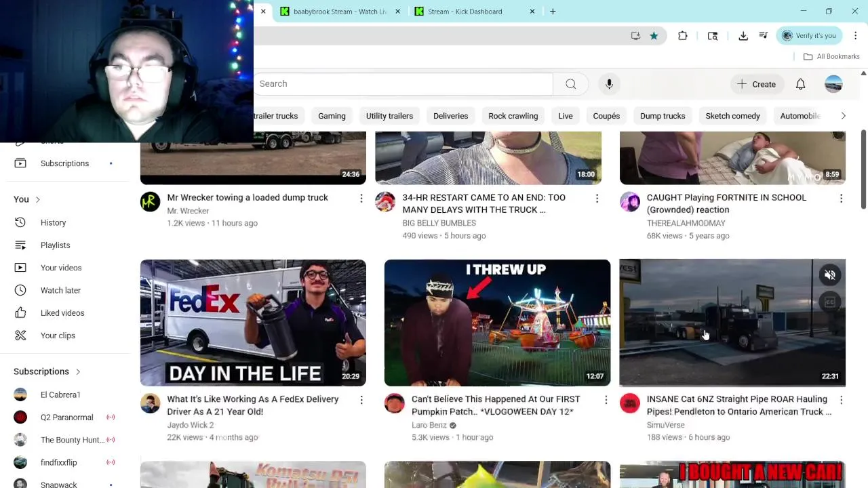The image size is (868, 488).
Task: Select the Utility trailers chip
Action: point(389,116)
